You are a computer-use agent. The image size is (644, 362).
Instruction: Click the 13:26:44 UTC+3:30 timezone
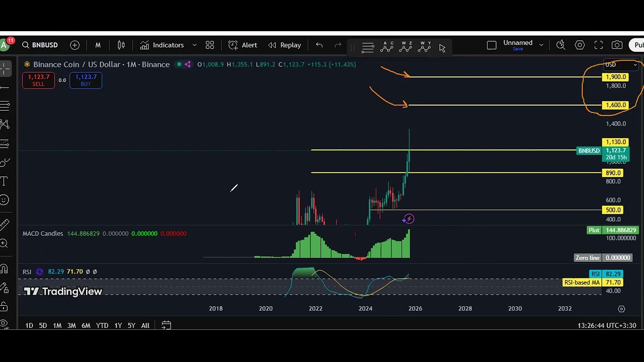607,326
